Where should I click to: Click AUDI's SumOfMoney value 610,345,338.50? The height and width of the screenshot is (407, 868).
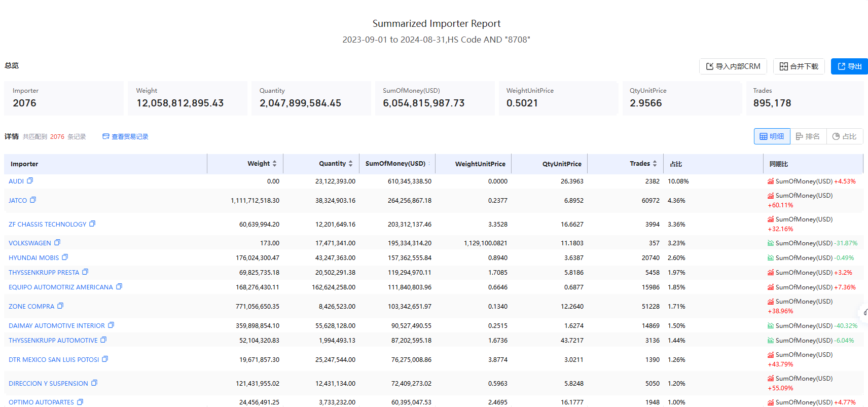click(410, 181)
